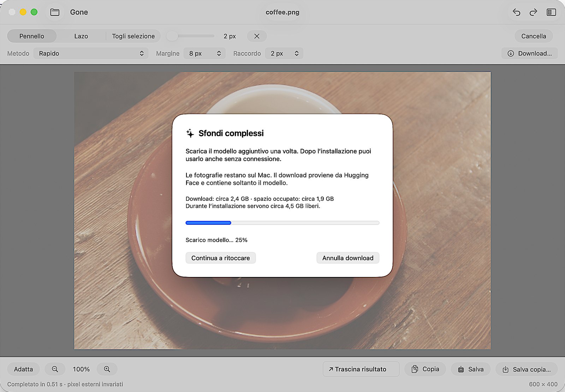
Task: Click the model download progress bar
Action: pos(282,223)
